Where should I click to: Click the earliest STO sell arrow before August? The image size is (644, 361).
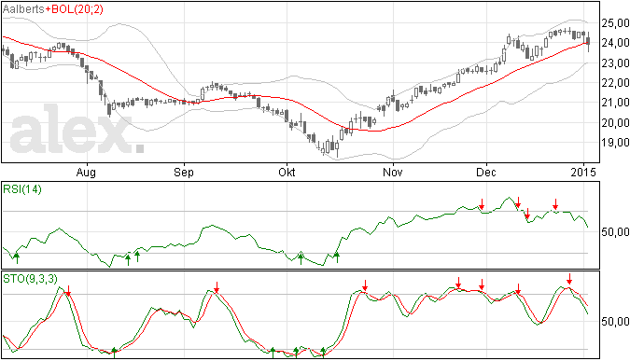(x=68, y=290)
